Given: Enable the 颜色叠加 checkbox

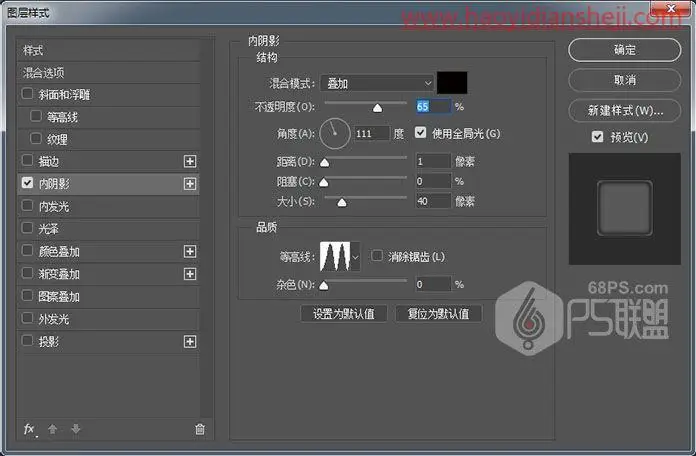Looking at the screenshot, I should click(27, 251).
